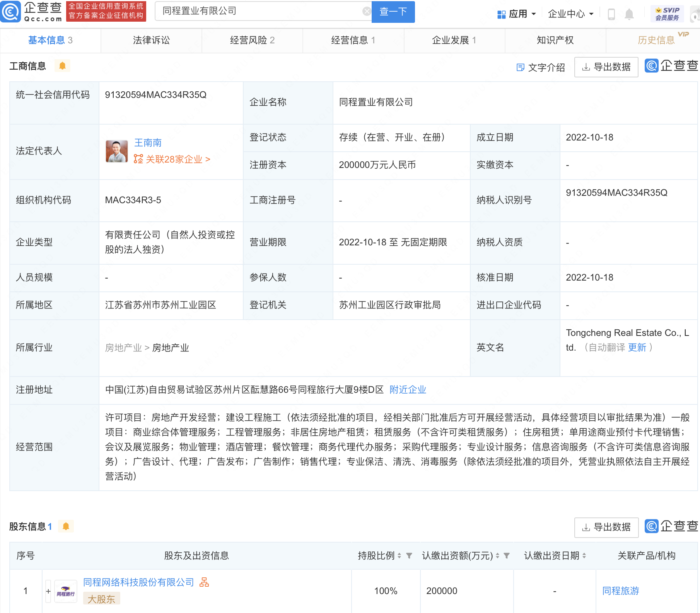The image size is (700, 613).
Task: Open SVIP member services badge
Action: 667,14
